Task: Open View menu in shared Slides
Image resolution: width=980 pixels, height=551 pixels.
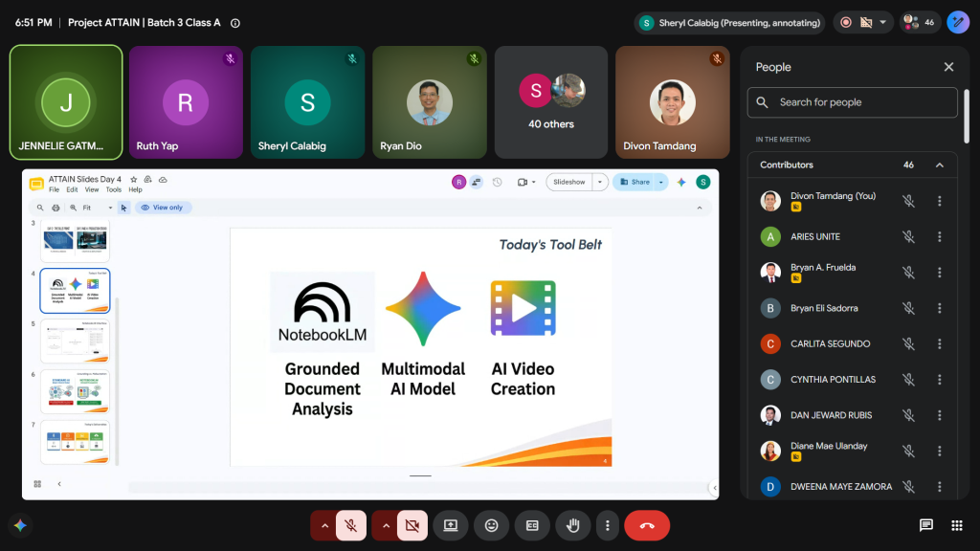Action: pyautogui.click(x=92, y=190)
